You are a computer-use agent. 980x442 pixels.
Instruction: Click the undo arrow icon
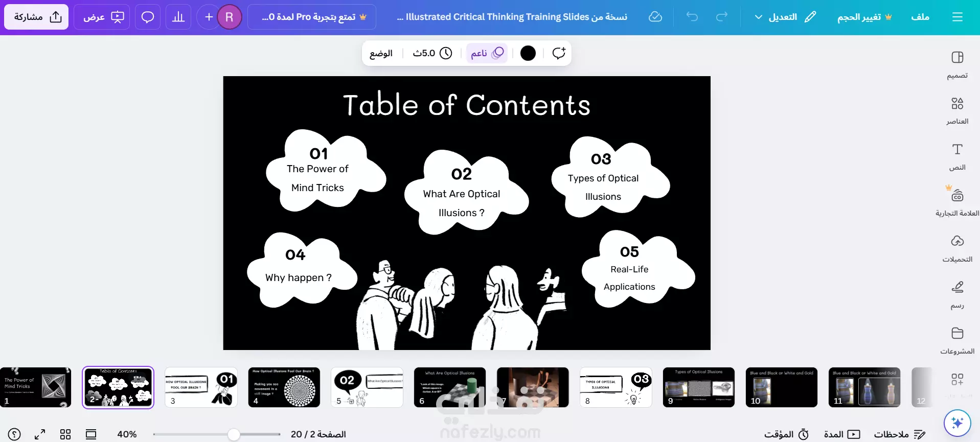point(692,17)
